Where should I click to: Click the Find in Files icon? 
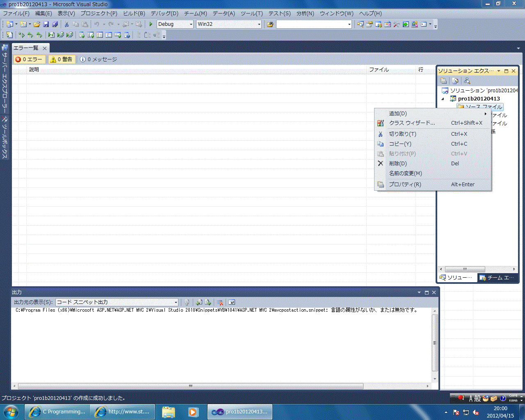[270, 24]
